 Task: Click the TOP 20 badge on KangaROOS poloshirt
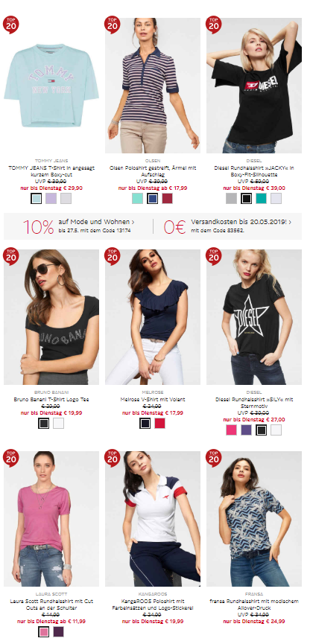[x=113, y=458]
